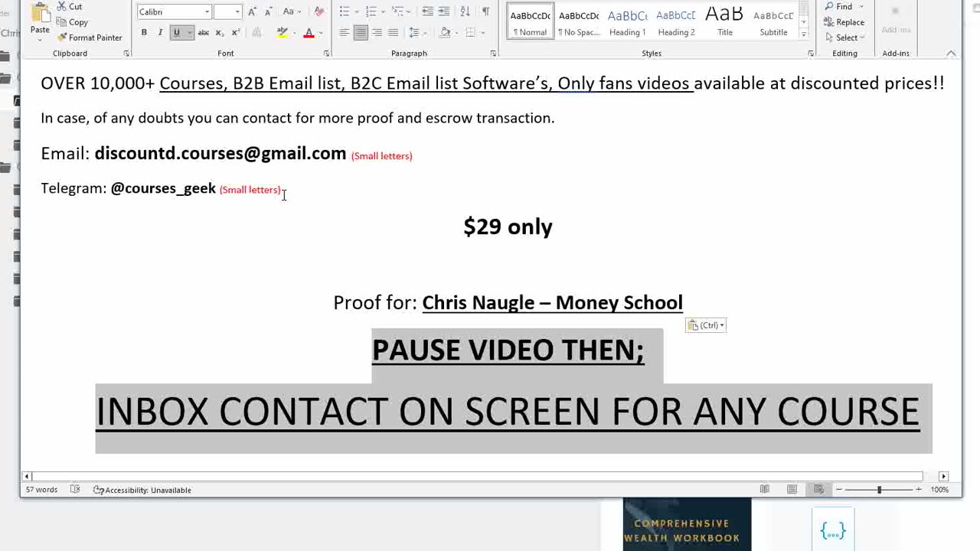Apply the Subtitle style

(x=773, y=21)
